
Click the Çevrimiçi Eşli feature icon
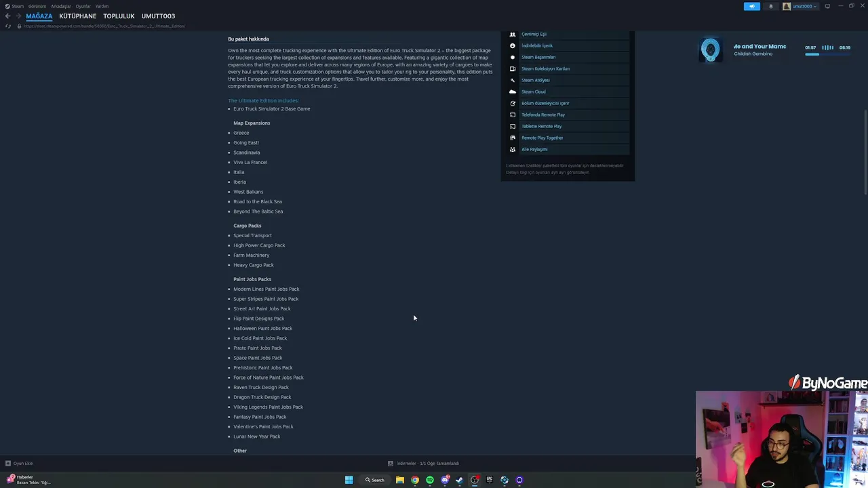(x=513, y=34)
